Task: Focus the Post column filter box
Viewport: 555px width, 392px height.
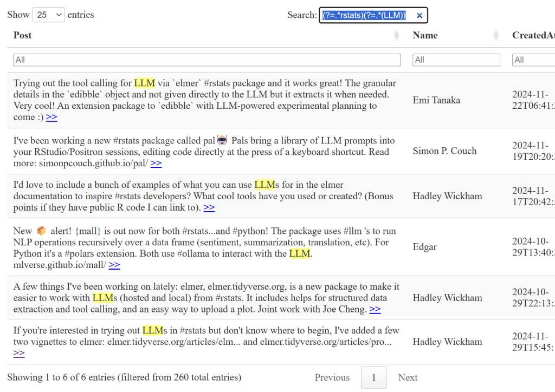Action: pos(206,60)
